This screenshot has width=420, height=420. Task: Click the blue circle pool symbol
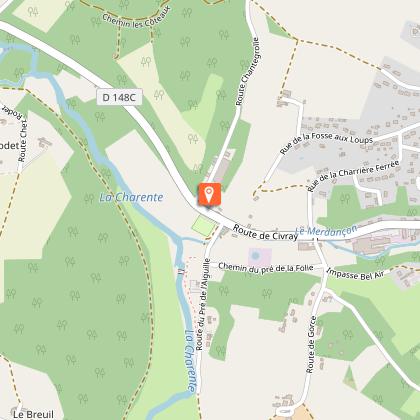tap(256, 256)
